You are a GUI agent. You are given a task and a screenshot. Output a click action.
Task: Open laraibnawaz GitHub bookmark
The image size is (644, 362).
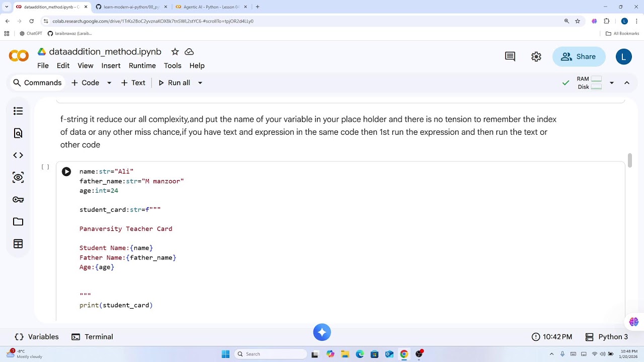coord(70,34)
